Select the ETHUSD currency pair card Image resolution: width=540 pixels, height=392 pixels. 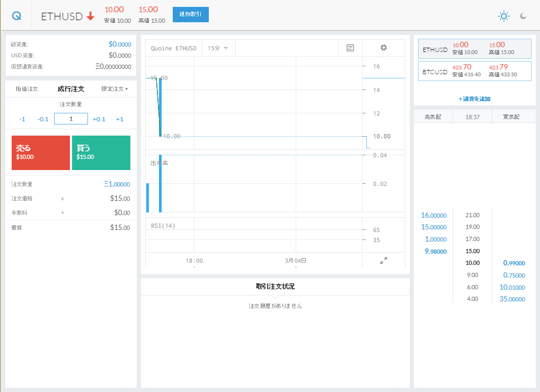click(x=475, y=49)
